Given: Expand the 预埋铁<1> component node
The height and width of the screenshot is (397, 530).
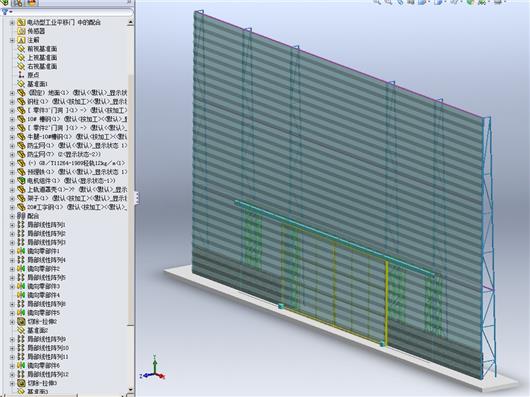Looking at the screenshot, I should click(x=12, y=172).
